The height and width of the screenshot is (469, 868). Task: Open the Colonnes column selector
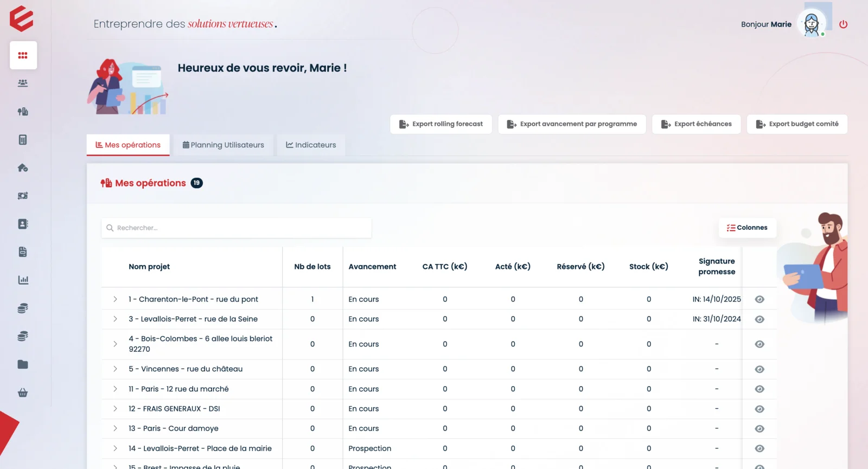coord(747,228)
